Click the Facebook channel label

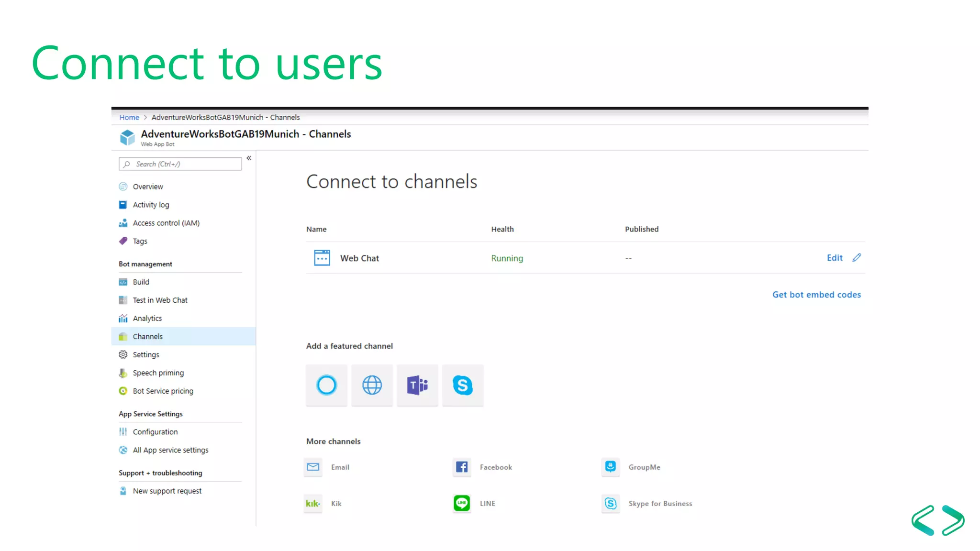point(496,467)
